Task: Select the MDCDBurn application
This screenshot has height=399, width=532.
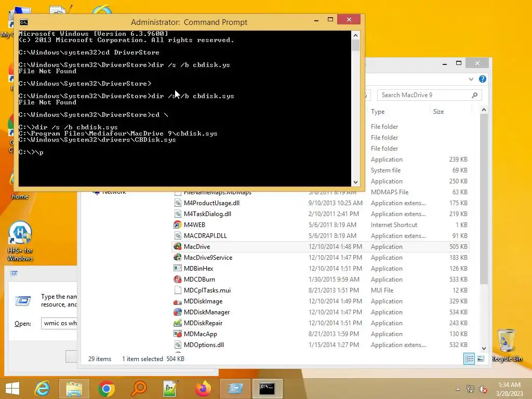Action: pyautogui.click(x=321, y=279)
